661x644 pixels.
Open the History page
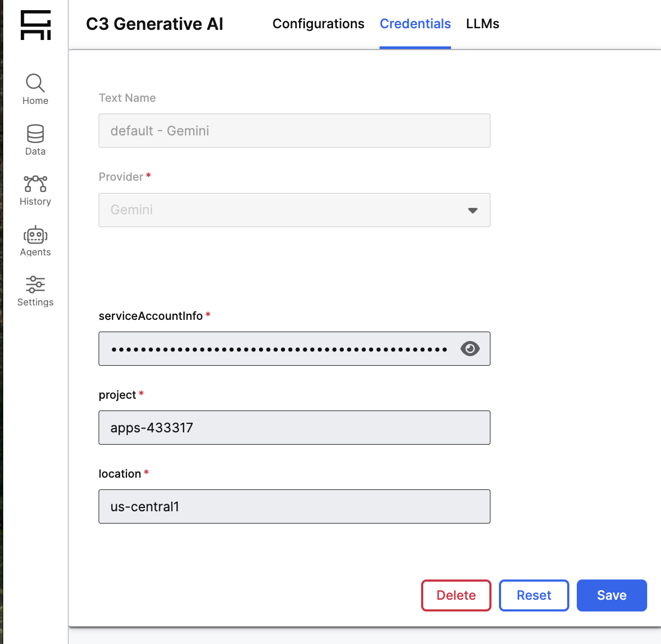pos(35,190)
